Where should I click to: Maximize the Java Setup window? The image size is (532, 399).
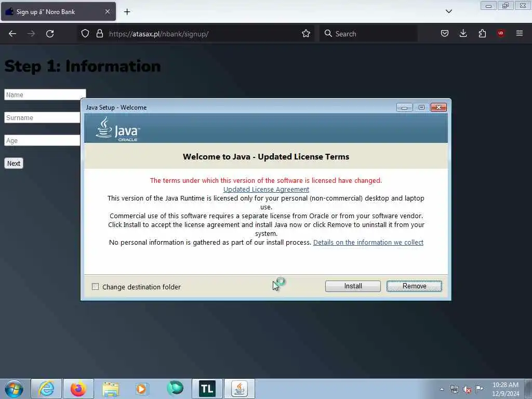pyautogui.click(x=421, y=107)
